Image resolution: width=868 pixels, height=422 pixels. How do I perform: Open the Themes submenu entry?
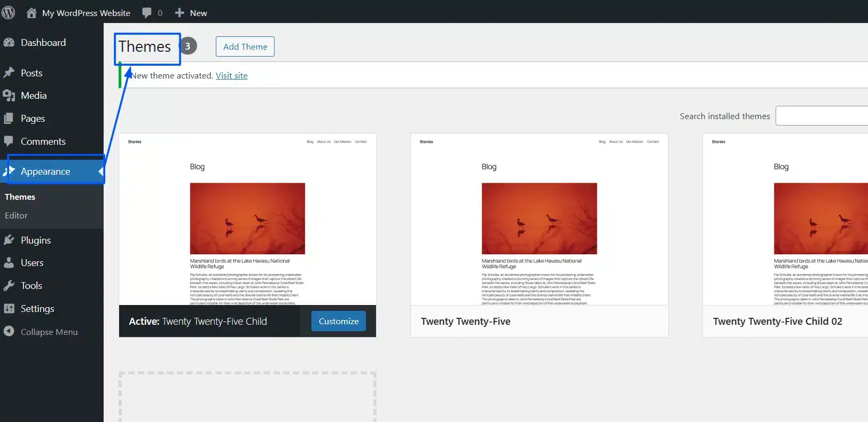[20, 197]
